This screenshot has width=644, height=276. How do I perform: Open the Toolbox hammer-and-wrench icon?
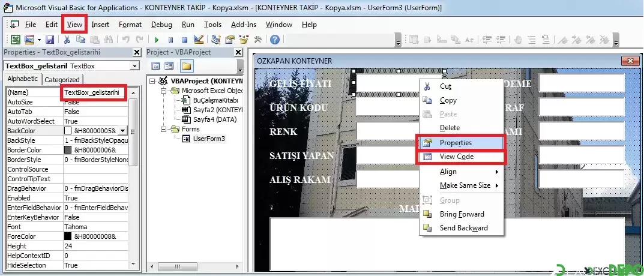pyautogui.click(x=258, y=40)
